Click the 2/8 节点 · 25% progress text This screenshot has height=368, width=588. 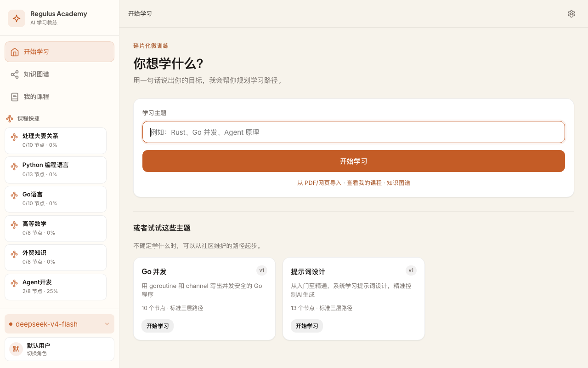tap(40, 291)
